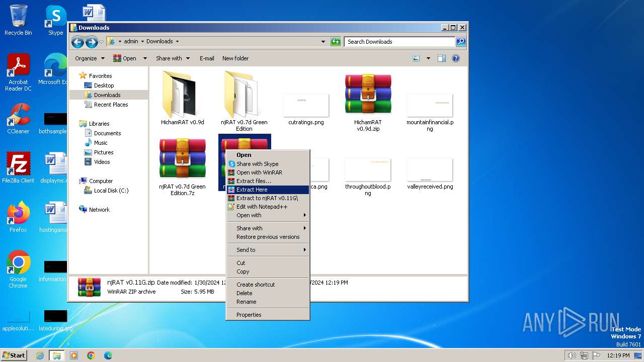Choose Restore previous versions
The width and height of the screenshot is (644, 362).
tap(268, 237)
